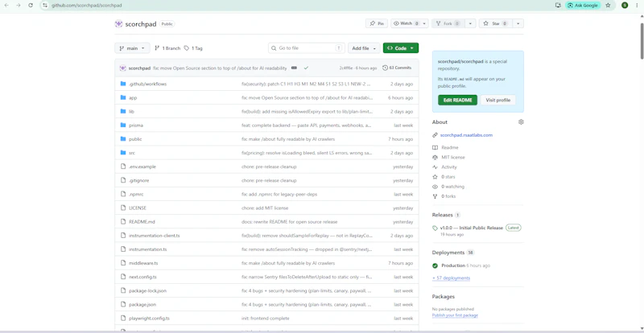Expand the Fork options arrow
The image size is (644, 333).
coord(470,23)
